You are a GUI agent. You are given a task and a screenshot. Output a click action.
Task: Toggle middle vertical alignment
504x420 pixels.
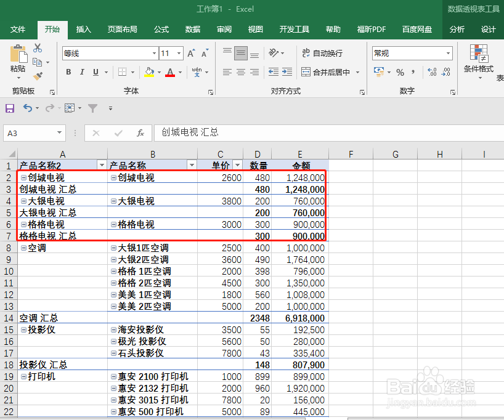pyautogui.click(x=241, y=54)
